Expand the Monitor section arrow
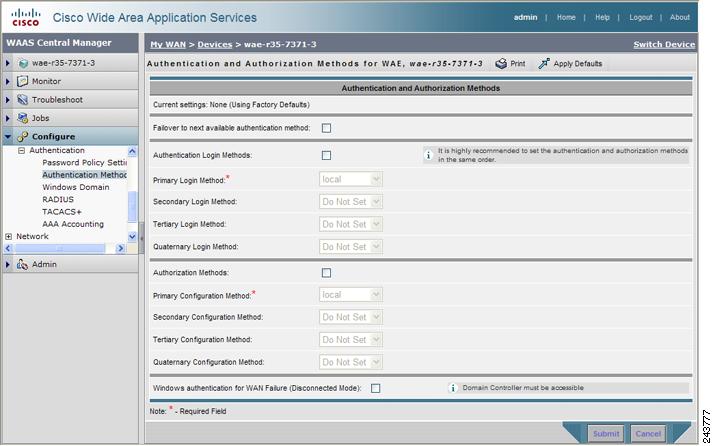Viewport: 712px width, 446px height. (x=7, y=81)
